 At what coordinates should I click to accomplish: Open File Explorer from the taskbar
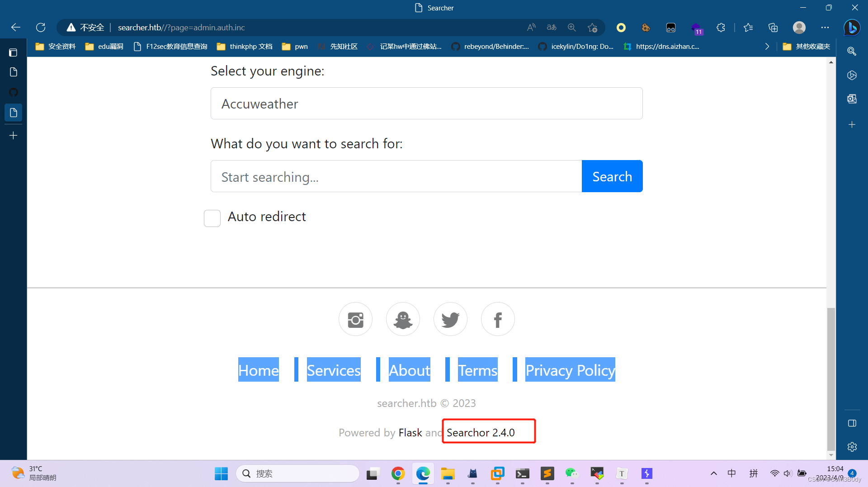coord(448,473)
